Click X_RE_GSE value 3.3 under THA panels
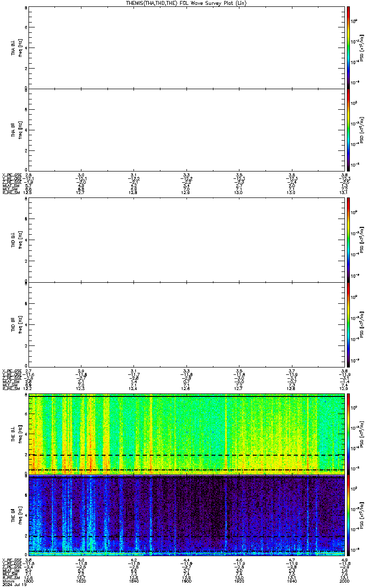 186,175
